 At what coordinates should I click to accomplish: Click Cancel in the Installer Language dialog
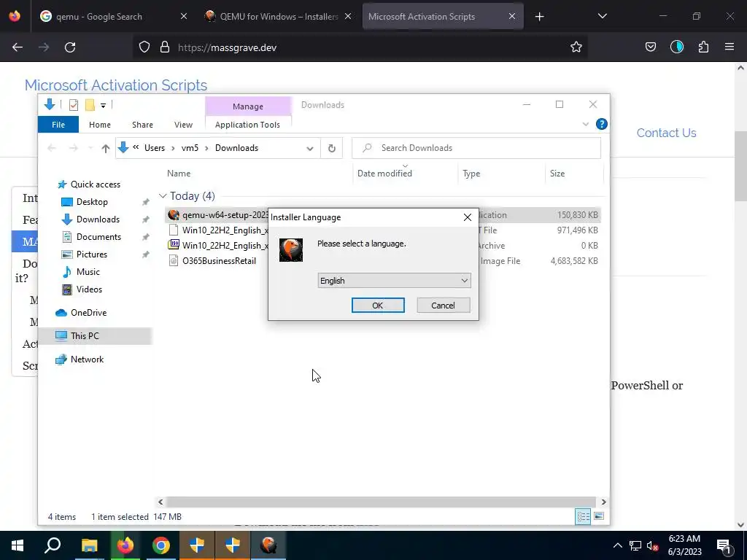443,306
